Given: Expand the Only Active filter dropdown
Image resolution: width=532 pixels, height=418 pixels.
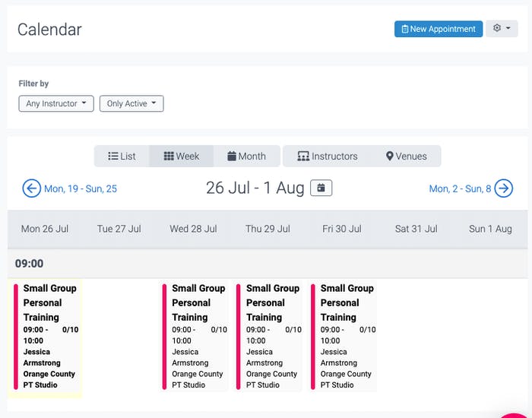Looking at the screenshot, I should coord(131,103).
